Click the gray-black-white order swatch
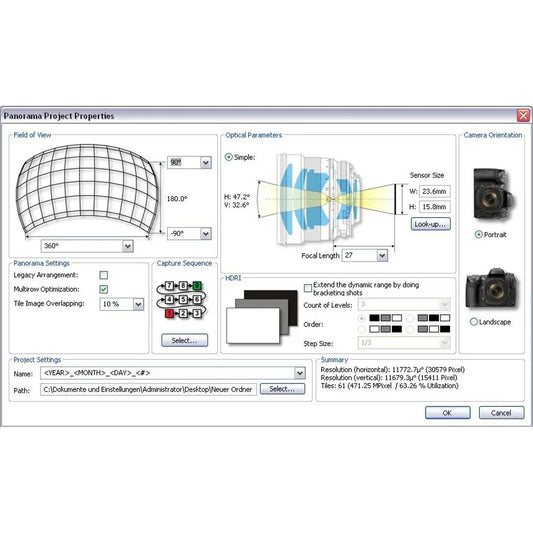Image resolution: width=533 pixels, height=533 pixels. [434, 318]
